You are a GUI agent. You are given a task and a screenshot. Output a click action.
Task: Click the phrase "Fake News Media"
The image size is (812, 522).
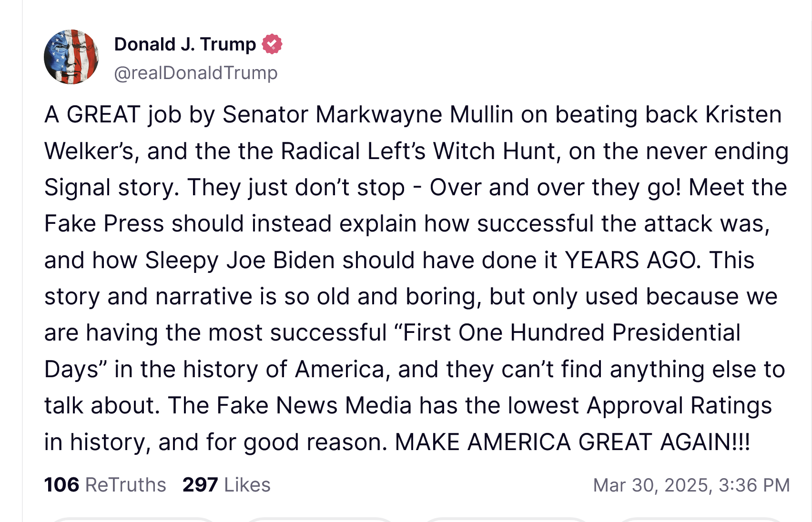coord(314,405)
